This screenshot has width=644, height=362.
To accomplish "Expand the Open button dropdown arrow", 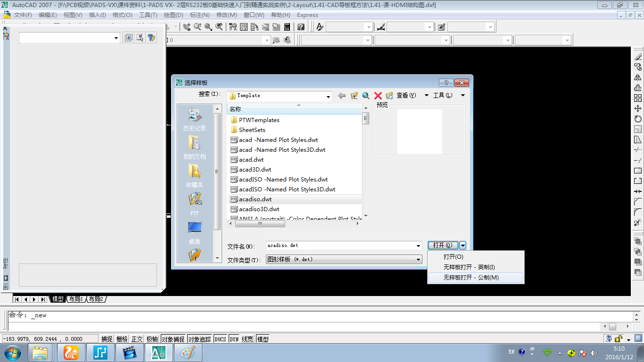I will pyautogui.click(x=463, y=245).
